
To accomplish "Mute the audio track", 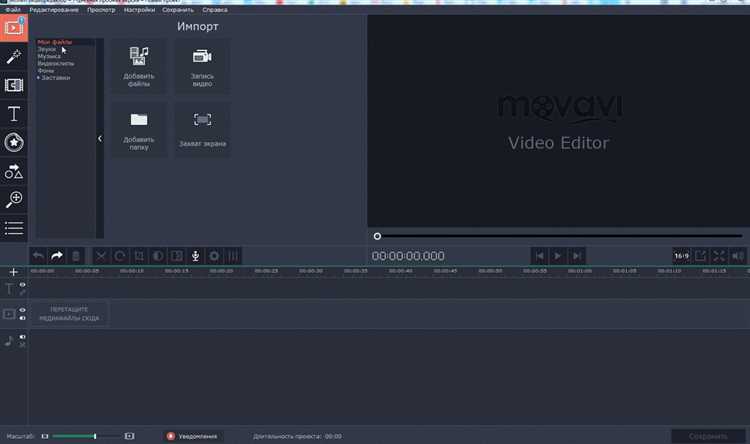I will point(23,338).
